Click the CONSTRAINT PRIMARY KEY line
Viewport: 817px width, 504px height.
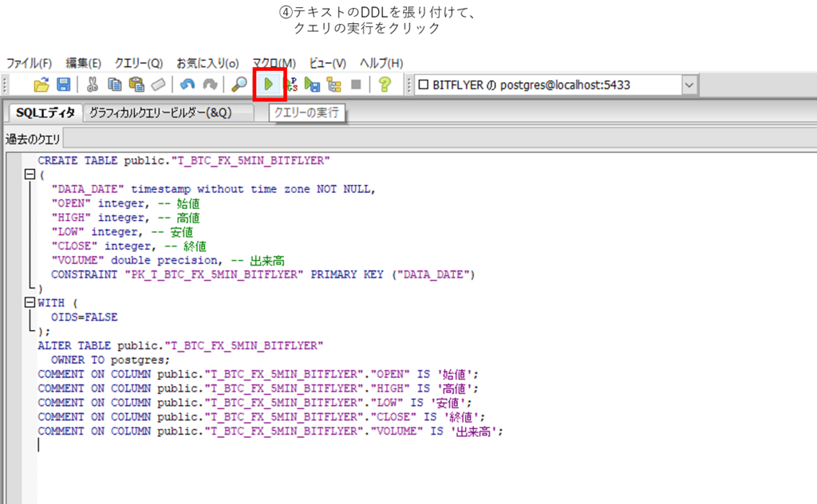(263, 274)
